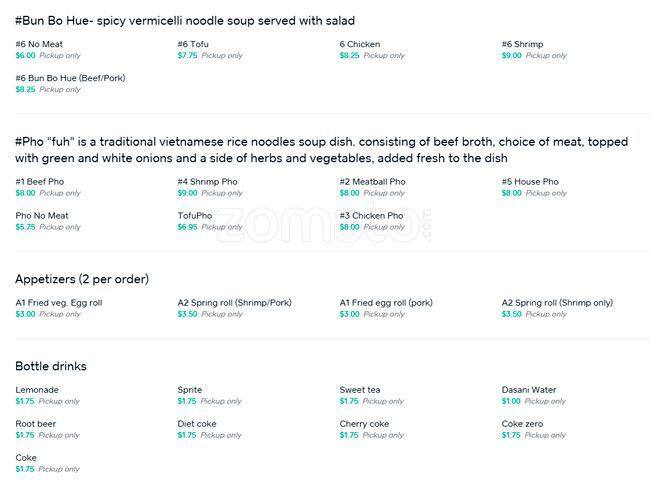
Task: Choose #4 Shrimp Pho
Action: click(206, 182)
